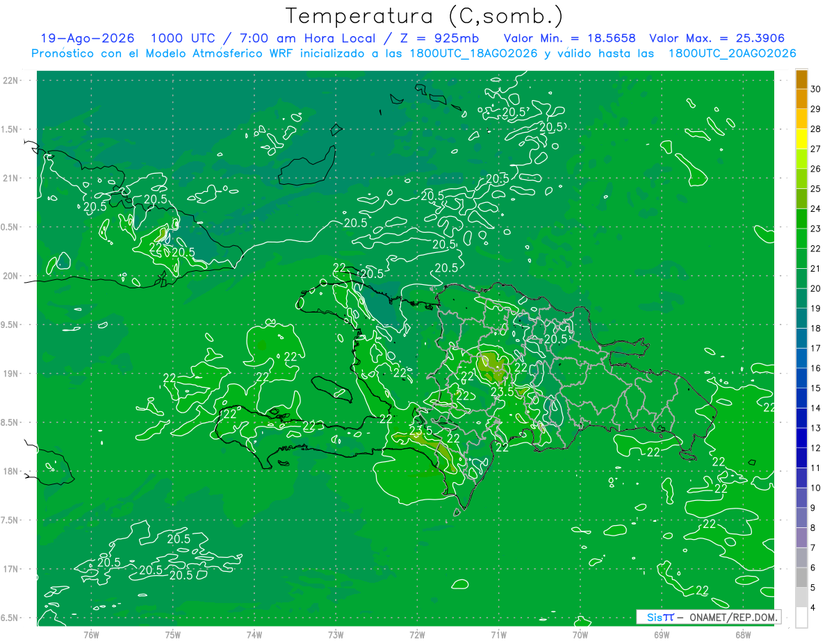
Task: Pick the light gray swatch between 4 and 5
Action: coord(801,597)
